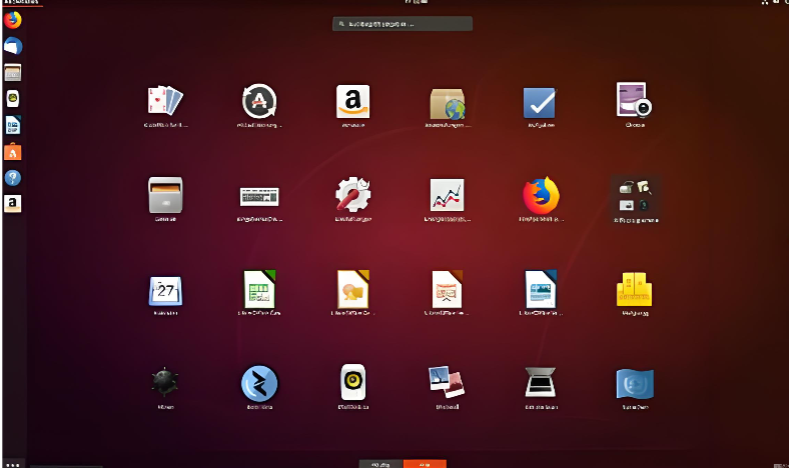
Task: Launch the Simple Scan scanner app
Action: point(540,383)
